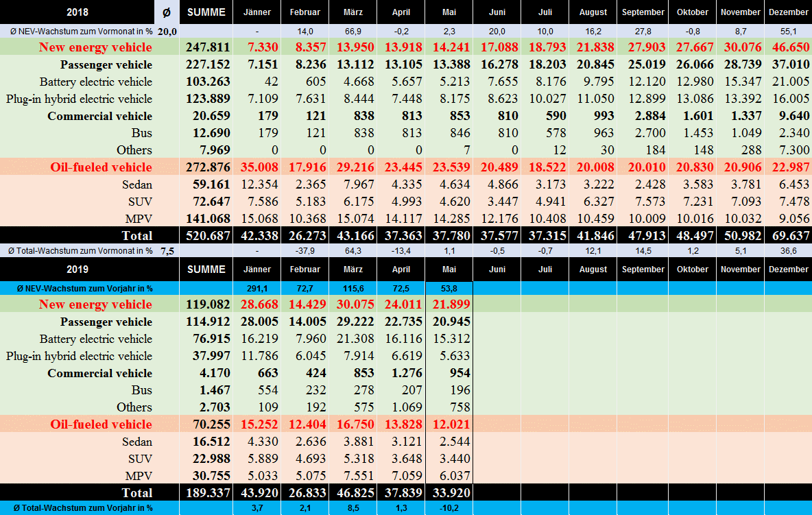The image size is (812, 515).
Task: Click "Plug-in hybrid electric vehicle" label in 2019 table
Action: point(80,356)
